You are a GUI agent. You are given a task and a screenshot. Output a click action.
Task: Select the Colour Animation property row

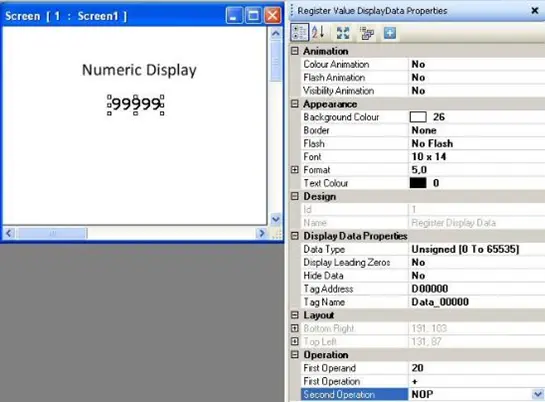click(423, 64)
